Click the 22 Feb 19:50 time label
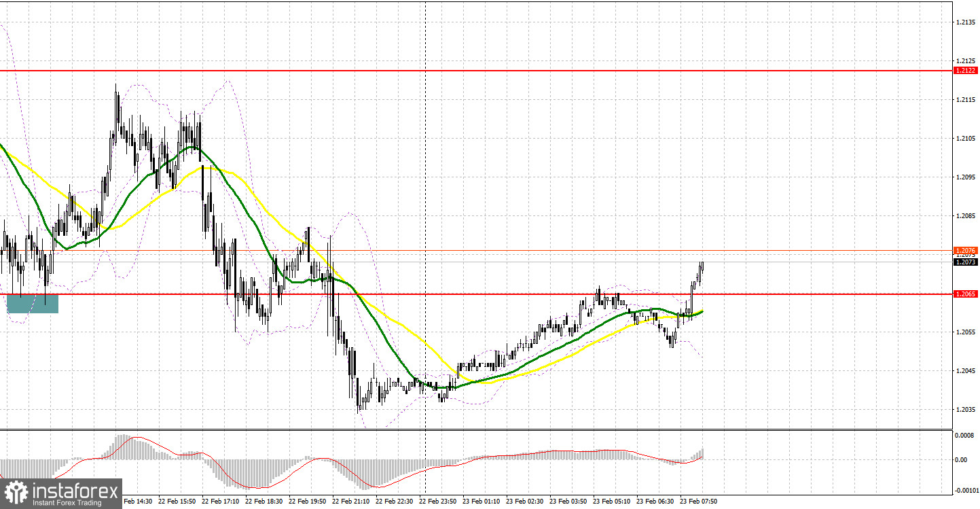Viewport: 980px width, 509px height. tap(308, 502)
